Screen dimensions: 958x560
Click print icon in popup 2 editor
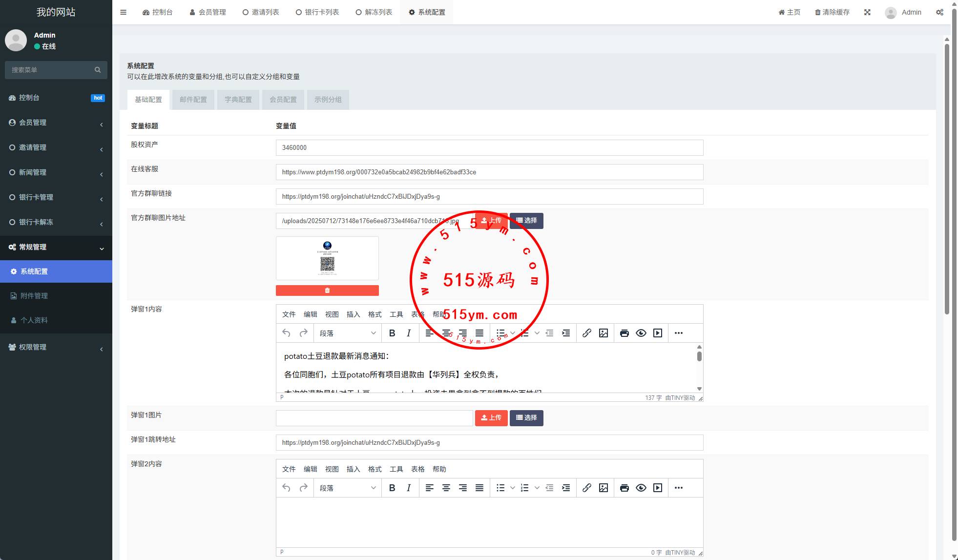click(624, 488)
